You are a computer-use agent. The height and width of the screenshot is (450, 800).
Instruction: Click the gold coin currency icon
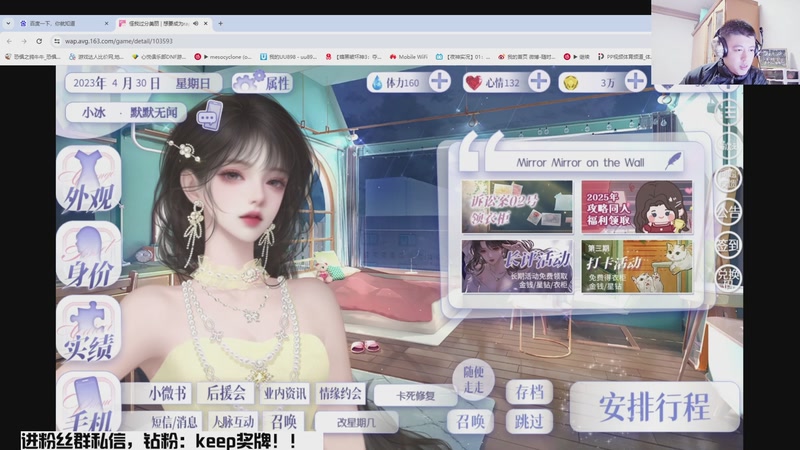tap(570, 83)
